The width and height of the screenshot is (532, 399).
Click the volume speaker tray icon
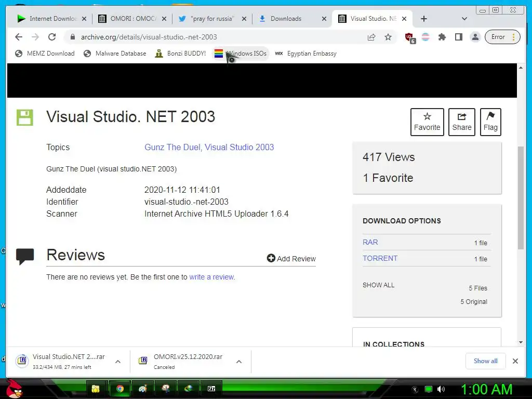tap(441, 389)
